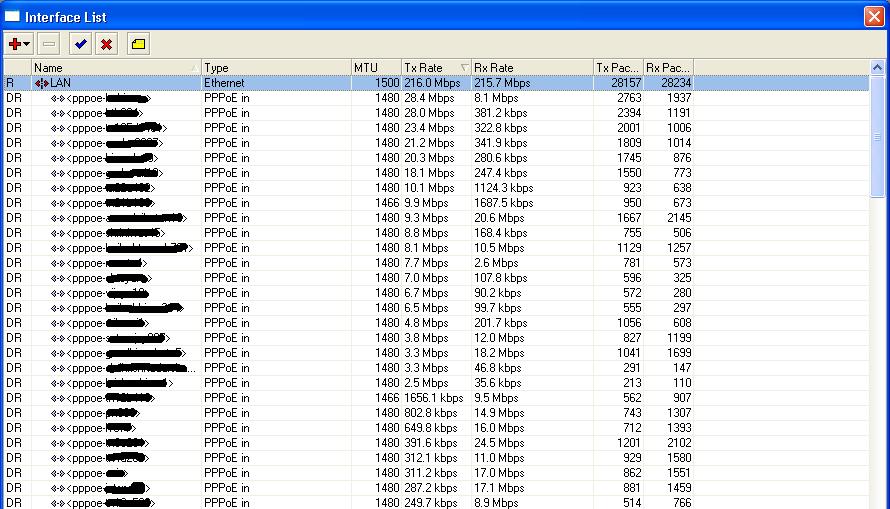890x509 pixels.
Task: Click the 216.0 Mbps Tx Rate cell
Action: tap(432, 83)
